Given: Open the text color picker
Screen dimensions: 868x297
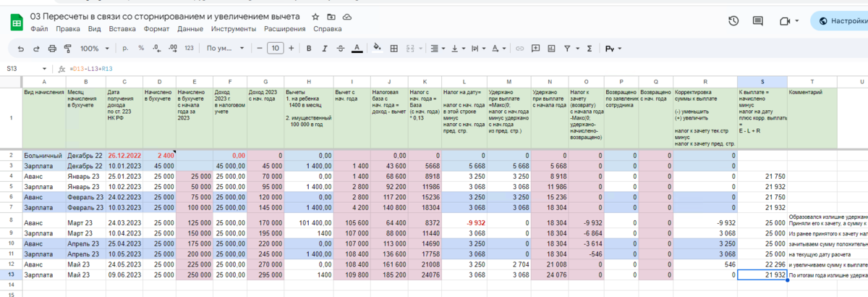Looking at the screenshot, I should [x=357, y=49].
